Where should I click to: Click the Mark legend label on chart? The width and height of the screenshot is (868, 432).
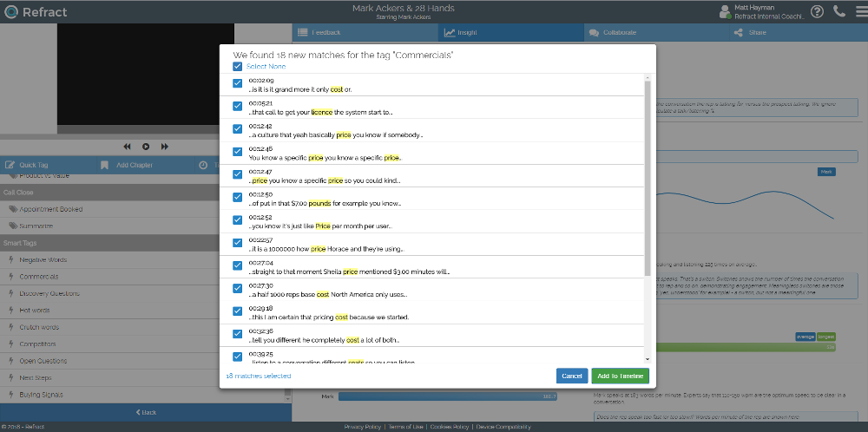pos(826,172)
